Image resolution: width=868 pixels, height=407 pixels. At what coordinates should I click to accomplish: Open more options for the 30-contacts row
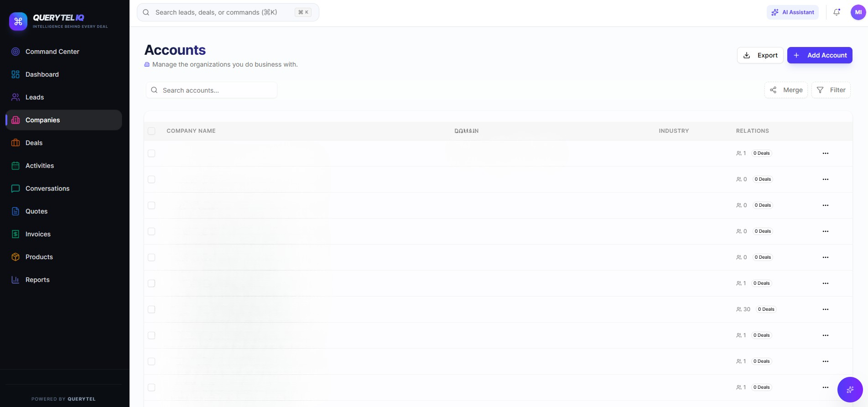tap(825, 309)
